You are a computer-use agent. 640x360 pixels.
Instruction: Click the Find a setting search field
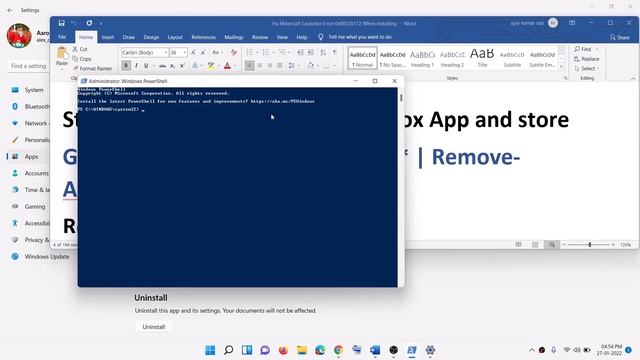(x=29, y=66)
